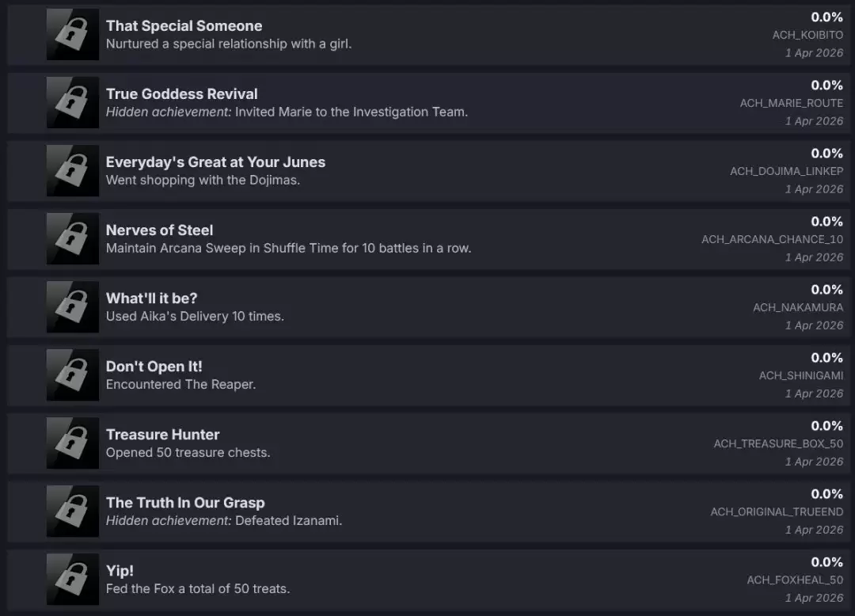Click the ACH_SHINIGAMI identifier text
Image resolution: width=855 pixels, height=616 pixels.
(800, 376)
